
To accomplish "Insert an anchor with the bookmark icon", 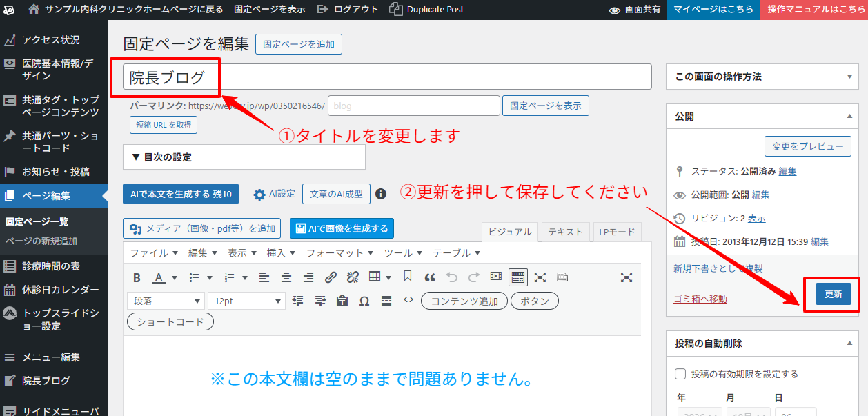I will click(408, 277).
